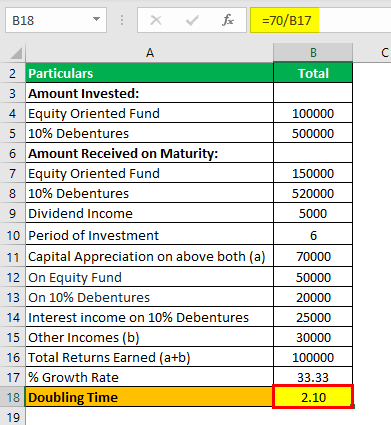Select the column B header
This screenshot has width=391, height=425.
point(313,53)
